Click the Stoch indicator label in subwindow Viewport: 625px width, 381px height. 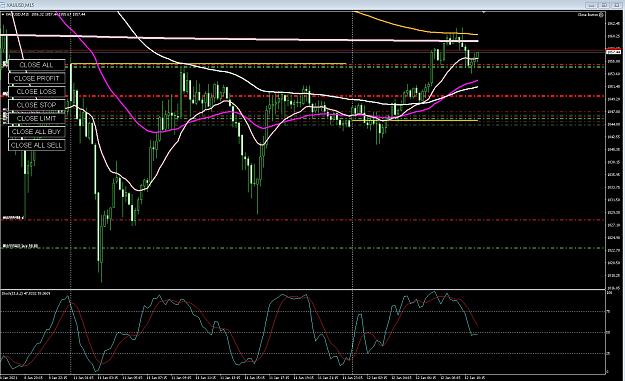[x=26, y=293]
